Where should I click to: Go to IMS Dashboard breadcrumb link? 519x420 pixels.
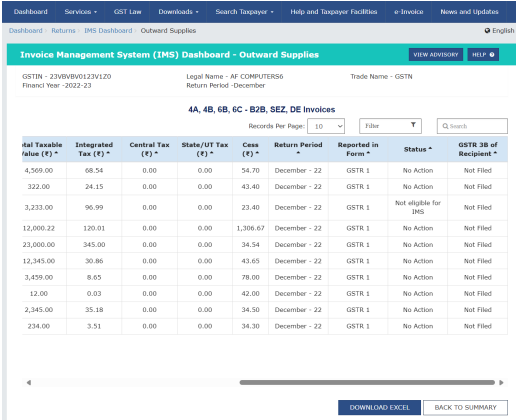click(x=108, y=31)
